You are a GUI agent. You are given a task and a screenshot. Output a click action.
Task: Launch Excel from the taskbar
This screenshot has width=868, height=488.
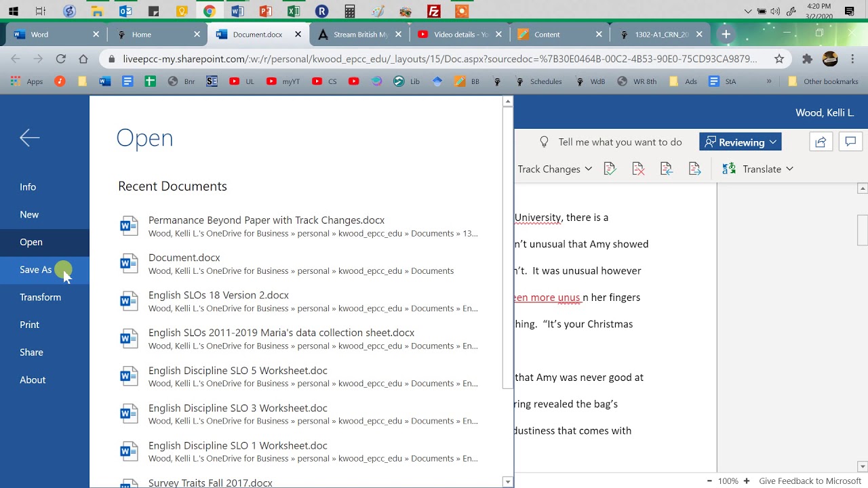pos(293,11)
